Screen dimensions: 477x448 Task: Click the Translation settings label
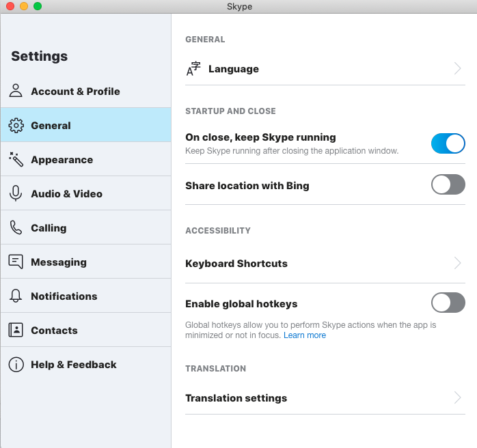click(x=236, y=398)
